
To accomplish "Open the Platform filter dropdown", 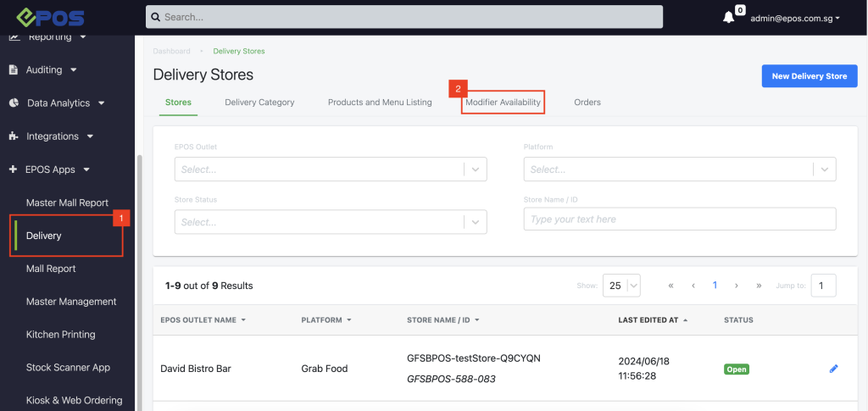I will (x=680, y=169).
